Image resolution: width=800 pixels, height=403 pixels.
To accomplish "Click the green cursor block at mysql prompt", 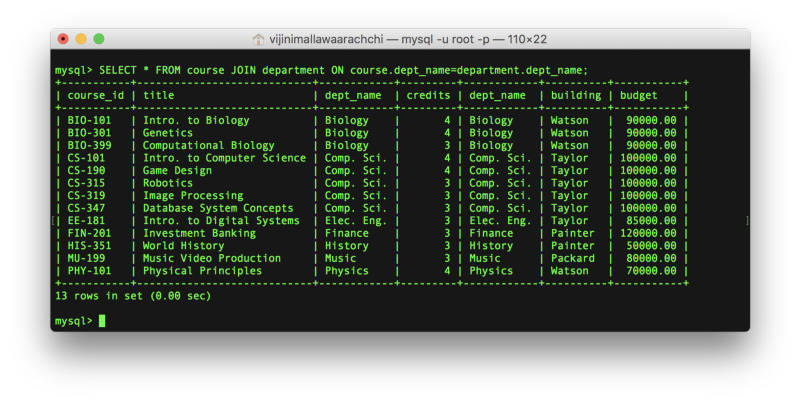I will [102, 321].
